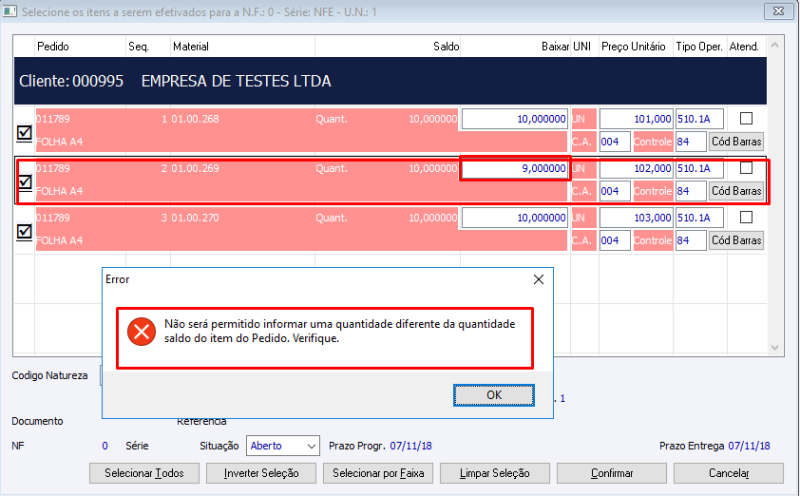Click unit price field 101,000
Viewport: 800px width, 496px height.
(636, 119)
